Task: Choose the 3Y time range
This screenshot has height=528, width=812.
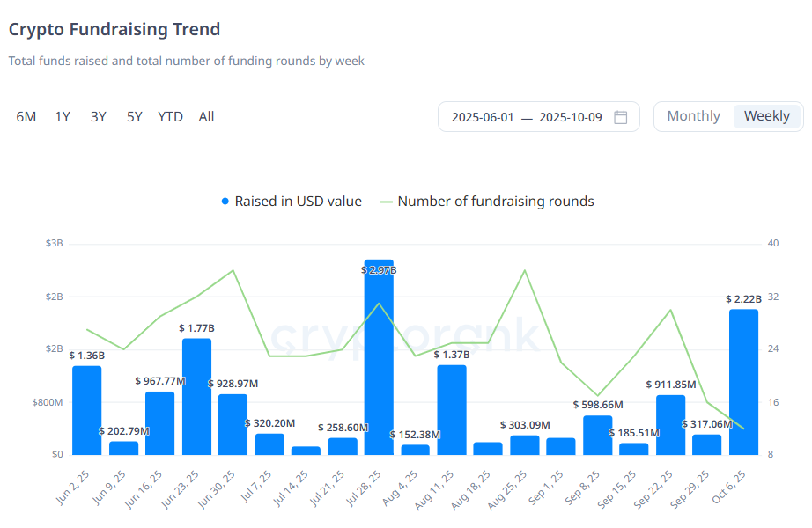Action: pos(98,117)
